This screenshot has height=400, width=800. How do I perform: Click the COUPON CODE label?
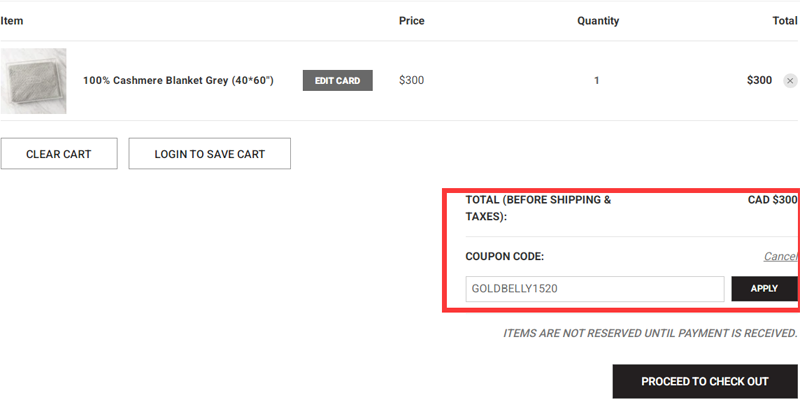pos(504,257)
